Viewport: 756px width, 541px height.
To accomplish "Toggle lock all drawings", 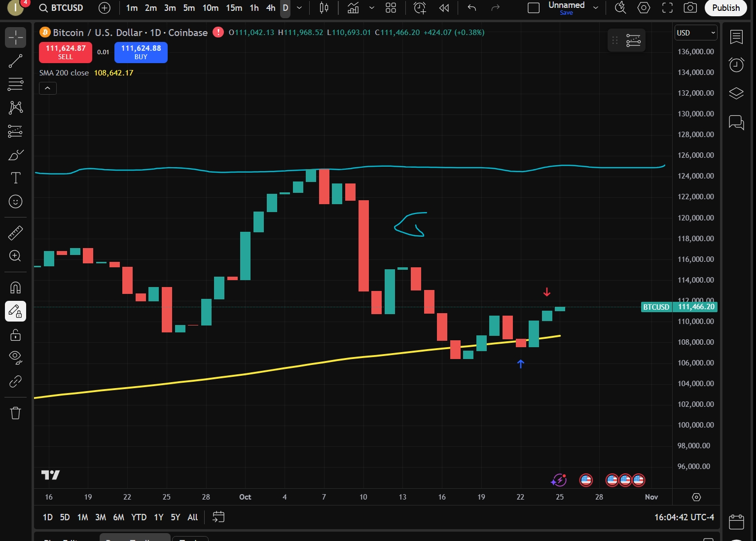I will (x=15, y=335).
